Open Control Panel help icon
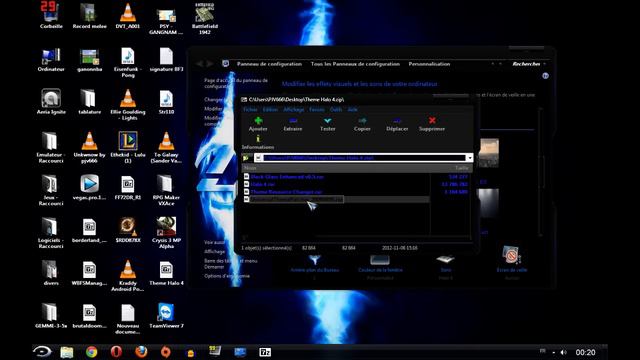 545,76
